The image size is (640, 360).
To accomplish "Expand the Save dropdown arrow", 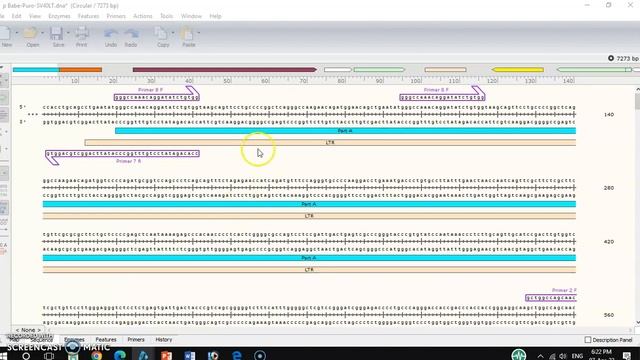I will 68,33.
